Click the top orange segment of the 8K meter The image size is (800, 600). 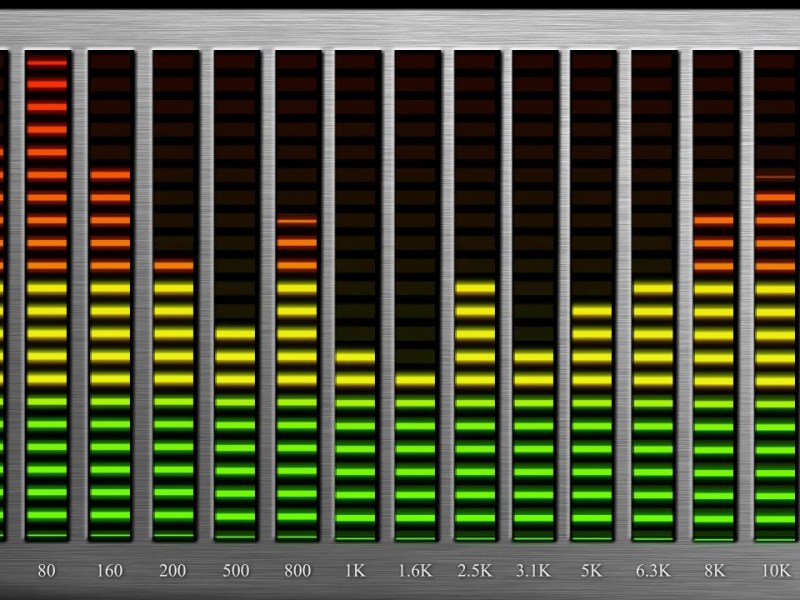tap(714, 221)
